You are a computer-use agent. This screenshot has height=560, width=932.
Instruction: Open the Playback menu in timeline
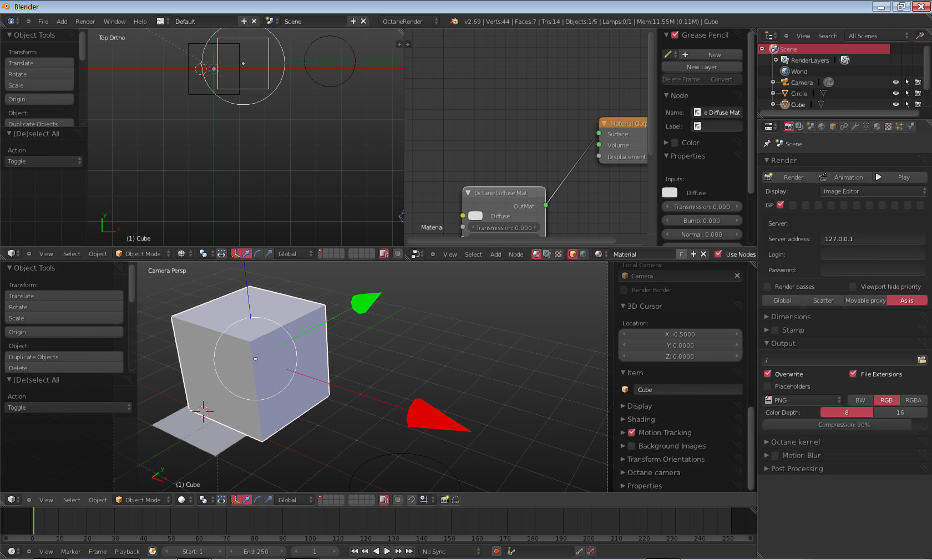127,552
